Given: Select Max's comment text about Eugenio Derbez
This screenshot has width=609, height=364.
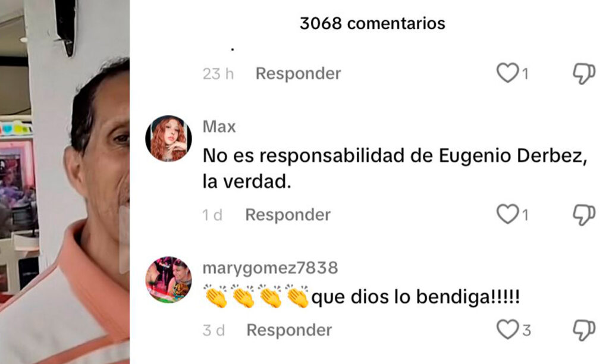Looking at the screenshot, I should [x=395, y=168].
